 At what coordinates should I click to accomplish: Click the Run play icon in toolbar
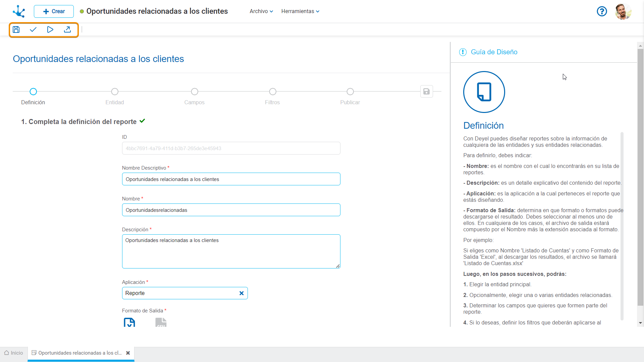click(x=50, y=29)
